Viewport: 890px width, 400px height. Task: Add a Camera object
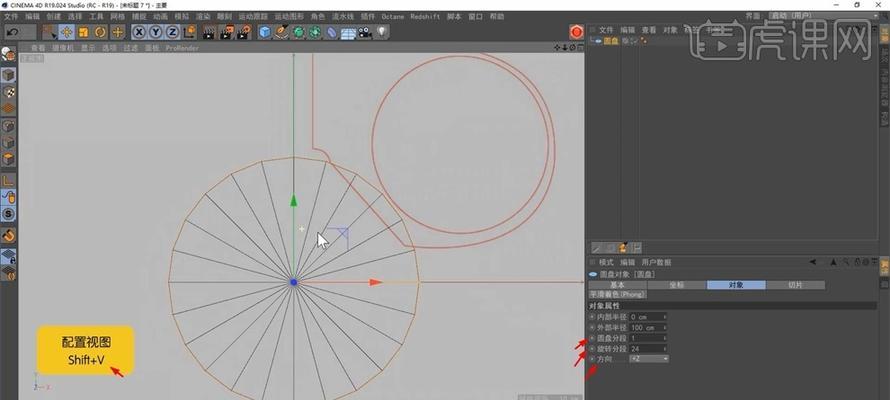(364, 32)
